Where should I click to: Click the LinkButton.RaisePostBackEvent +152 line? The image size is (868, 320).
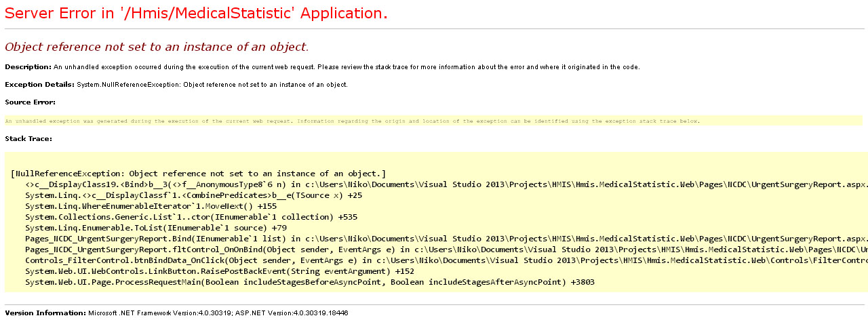click(x=219, y=271)
